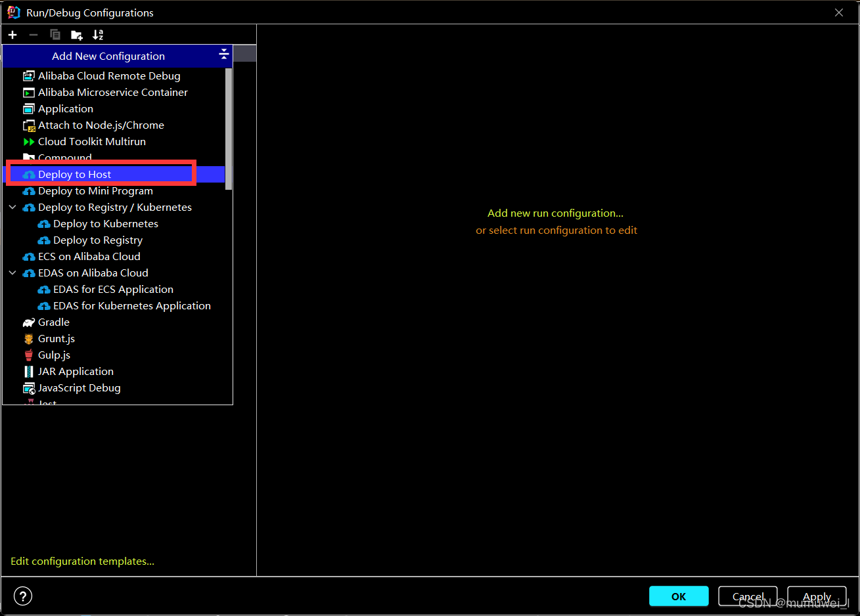The width and height of the screenshot is (860, 616).
Task: Click the Deploy to Registry cloud icon
Action: click(x=44, y=240)
